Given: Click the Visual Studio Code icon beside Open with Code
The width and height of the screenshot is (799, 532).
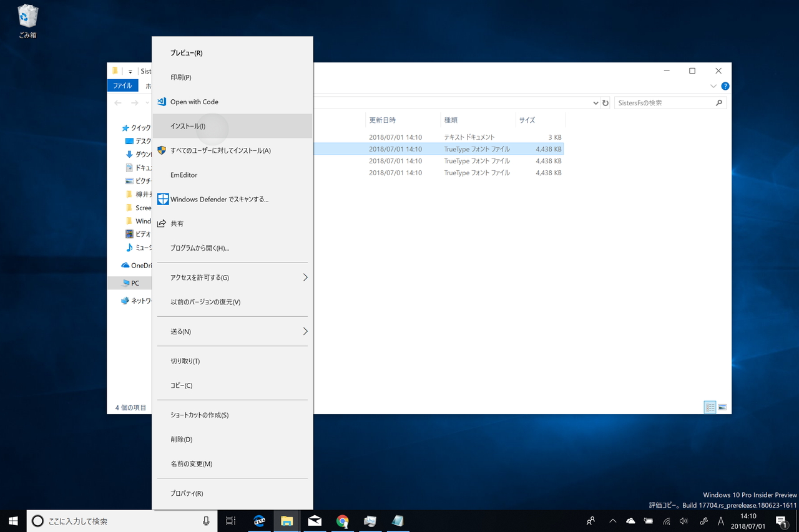Looking at the screenshot, I should (x=162, y=101).
